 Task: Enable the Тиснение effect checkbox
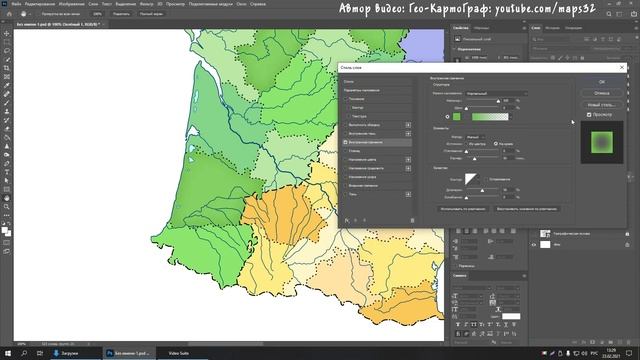coord(345,99)
